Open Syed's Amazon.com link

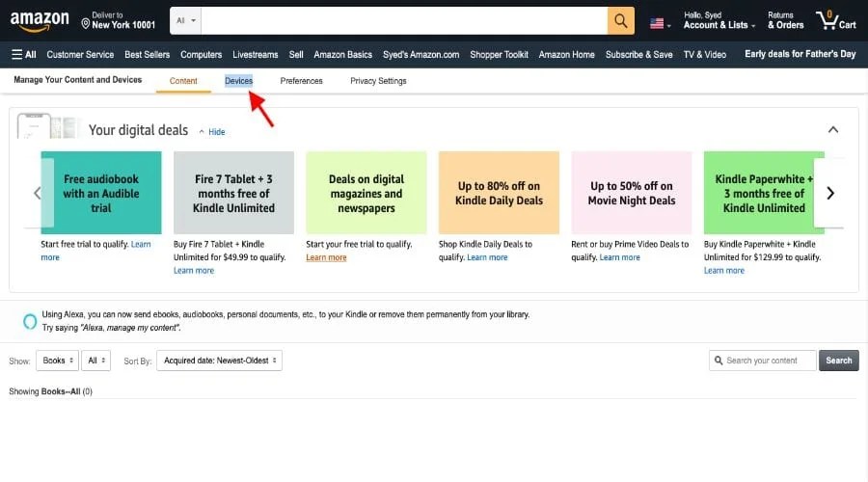point(420,54)
